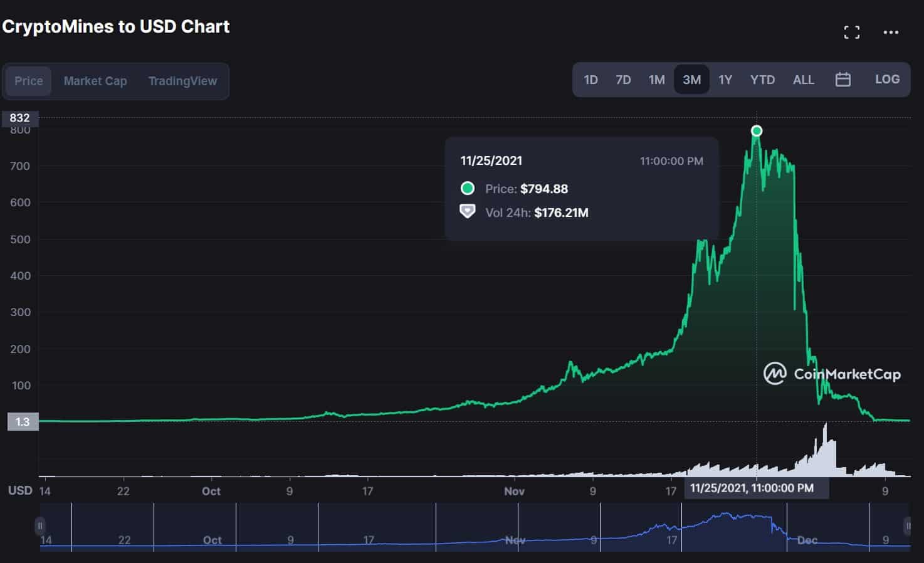Grab the left handle of the range slider
Viewport: 924px width, 563px height.
pos(40,525)
